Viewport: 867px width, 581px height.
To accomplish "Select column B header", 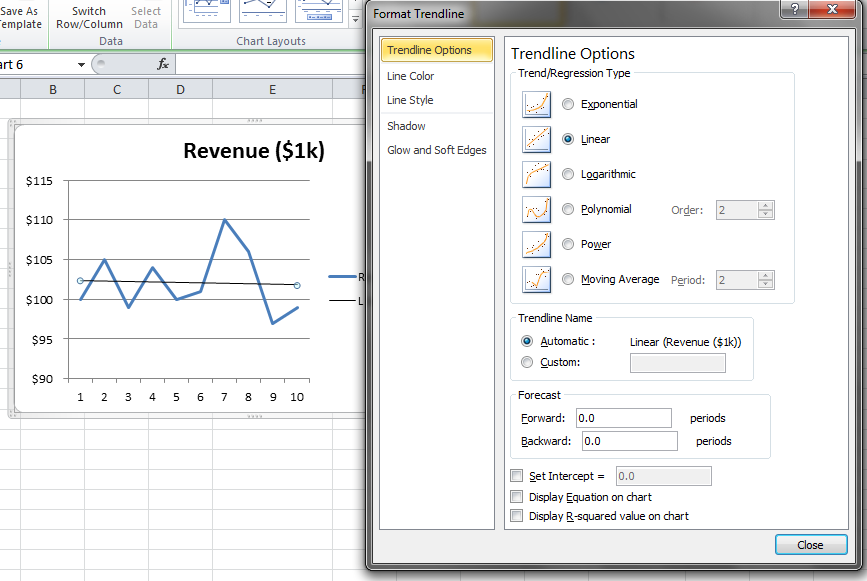I will [x=53, y=90].
